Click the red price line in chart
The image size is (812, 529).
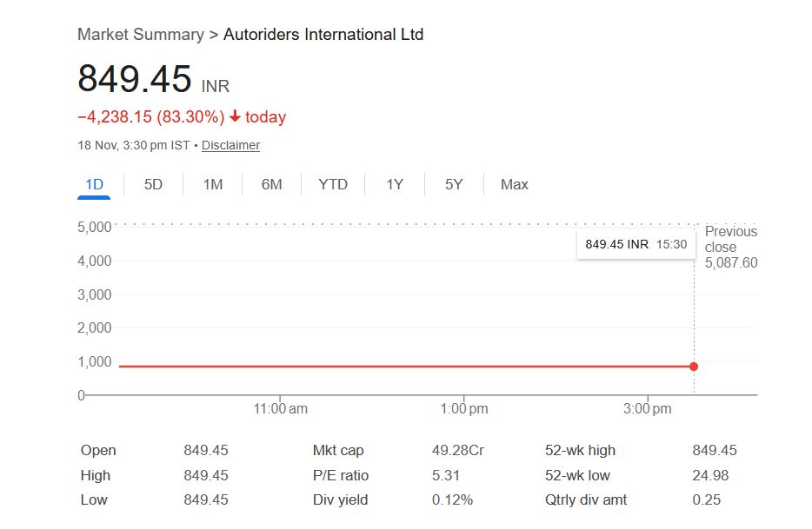tap(391, 367)
